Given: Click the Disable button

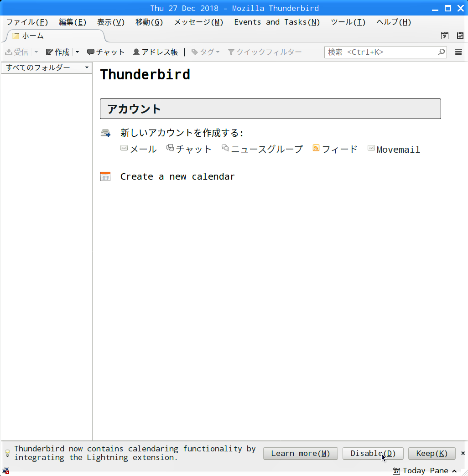Looking at the screenshot, I should (373, 453).
